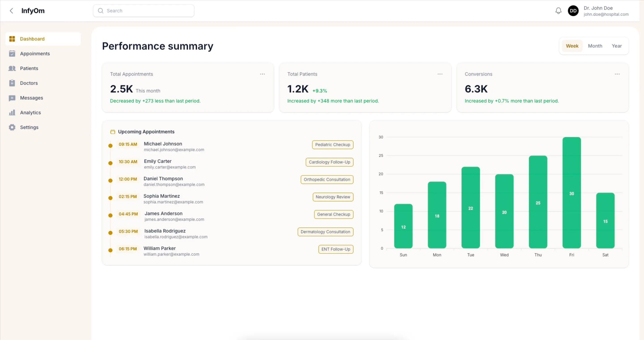Open Total Appointments card options menu
This screenshot has height=340, width=644.
(x=262, y=74)
